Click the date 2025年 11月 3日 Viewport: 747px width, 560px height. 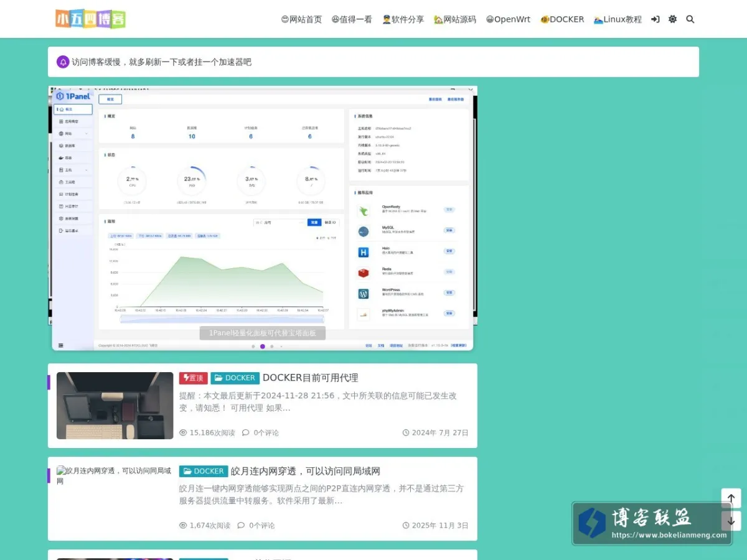436,525
